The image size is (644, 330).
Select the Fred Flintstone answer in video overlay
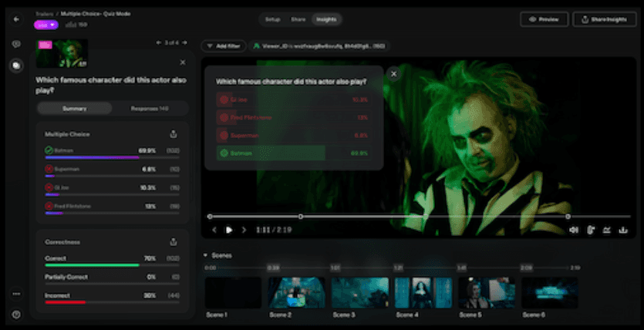tap(294, 117)
